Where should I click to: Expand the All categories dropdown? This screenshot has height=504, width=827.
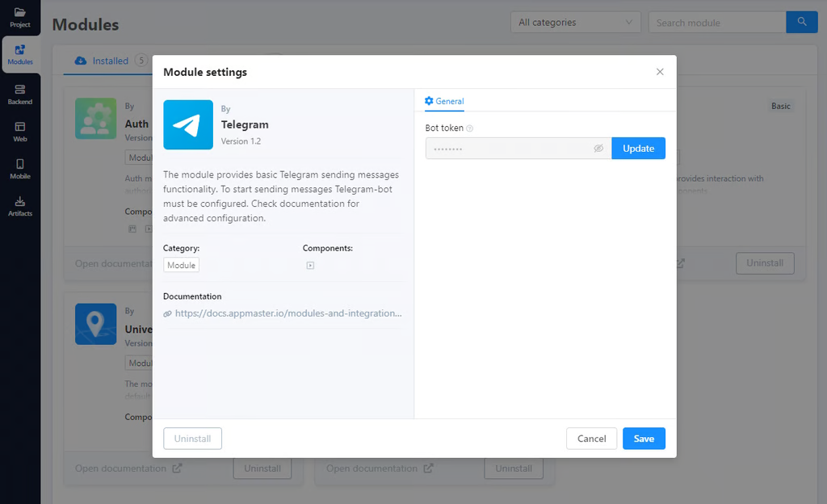point(575,23)
